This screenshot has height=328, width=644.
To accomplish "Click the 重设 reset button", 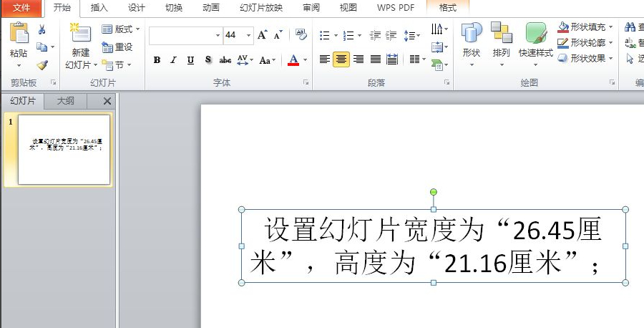I will (117, 47).
